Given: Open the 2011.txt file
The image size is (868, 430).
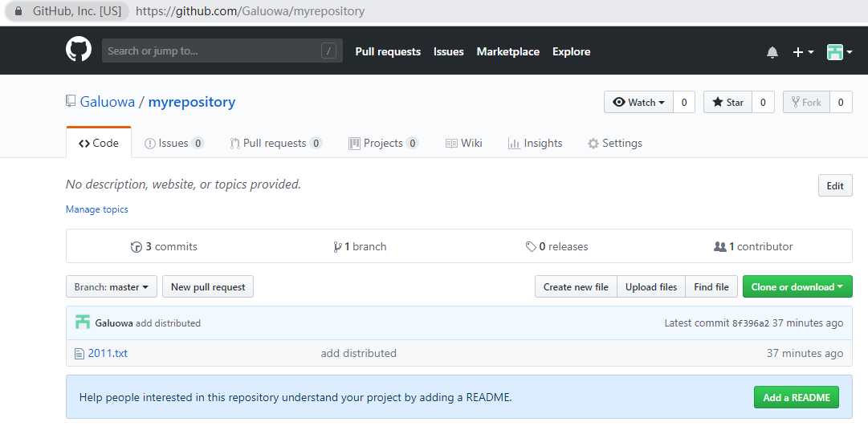Looking at the screenshot, I should tap(108, 354).
